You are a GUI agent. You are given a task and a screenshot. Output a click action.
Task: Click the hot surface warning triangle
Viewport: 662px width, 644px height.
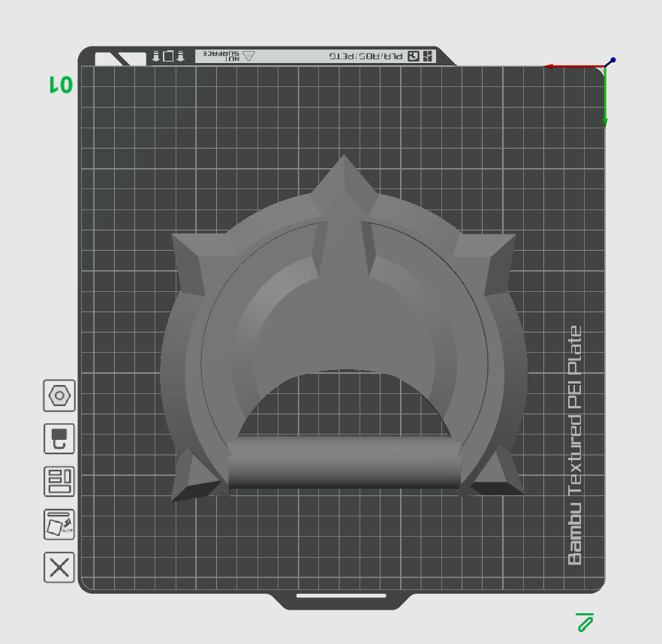[249, 56]
